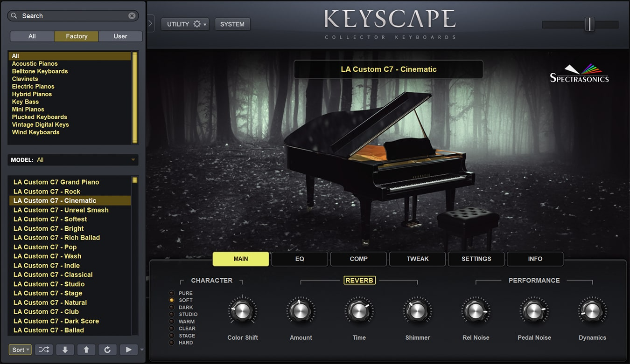Select the PURE character radio button

(x=172, y=293)
